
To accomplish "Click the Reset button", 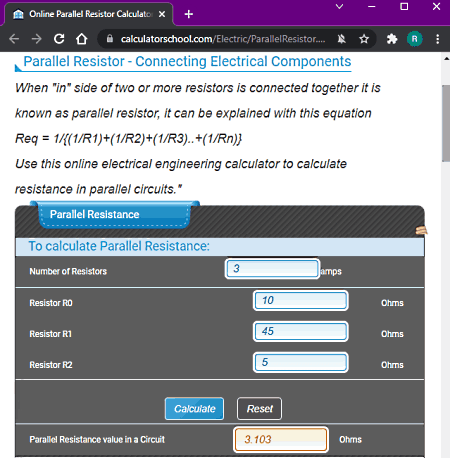I will click(x=259, y=409).
